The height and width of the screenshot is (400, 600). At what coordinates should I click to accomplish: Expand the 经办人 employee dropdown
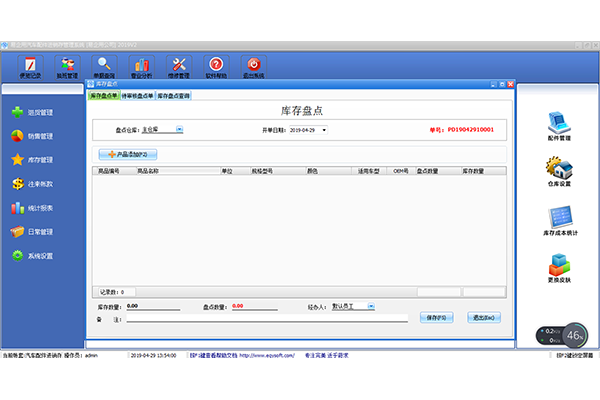[371, 306]
